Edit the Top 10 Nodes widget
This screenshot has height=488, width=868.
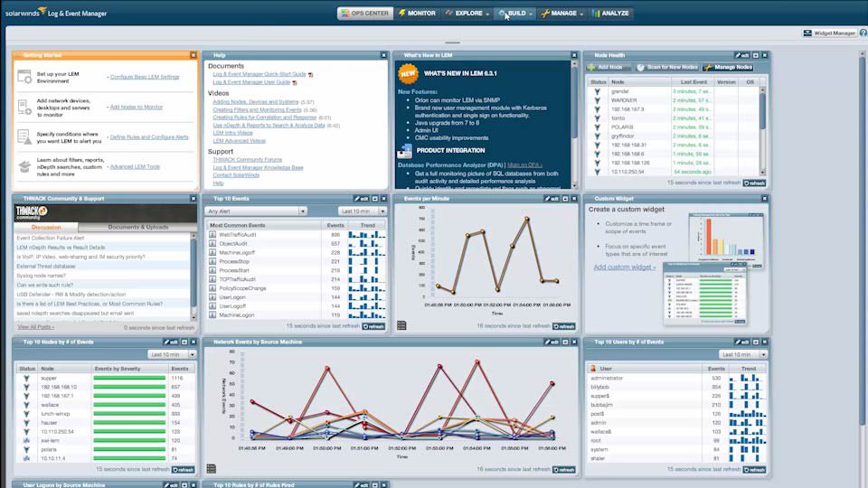click(171, 342)
